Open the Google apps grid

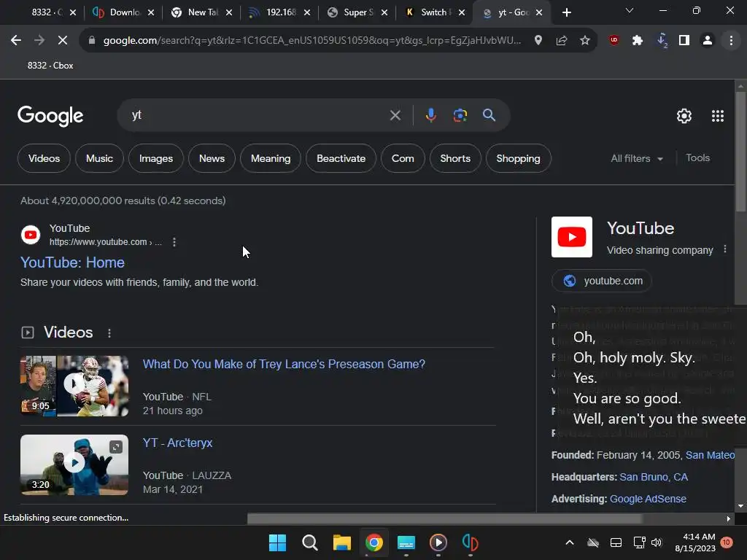coord(718,116)
